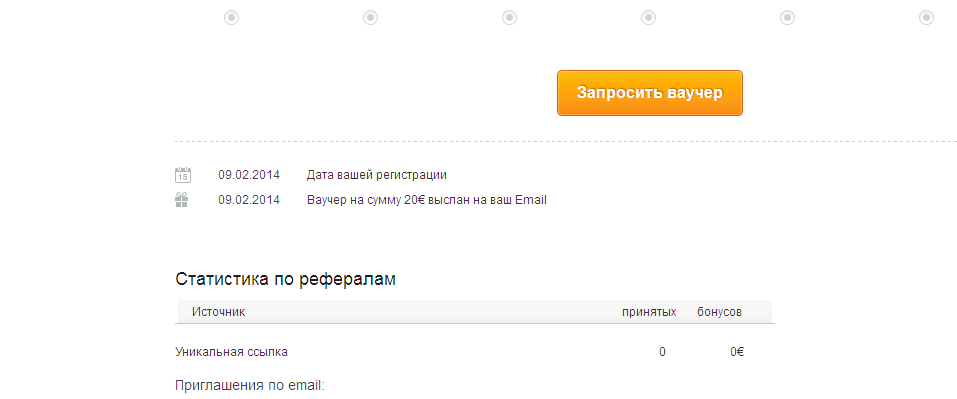Select the first radio button in the top row
Viewport: 957px width, 399px height.
click(x=231, y=18)
